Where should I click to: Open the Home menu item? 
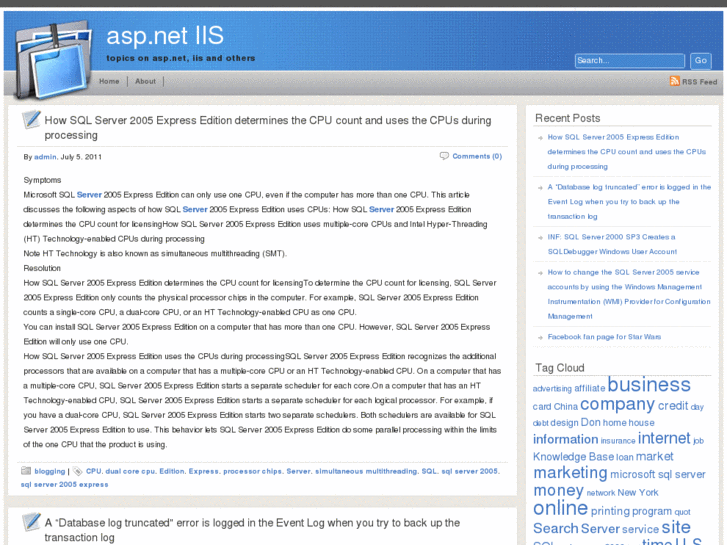click(109, 81)
